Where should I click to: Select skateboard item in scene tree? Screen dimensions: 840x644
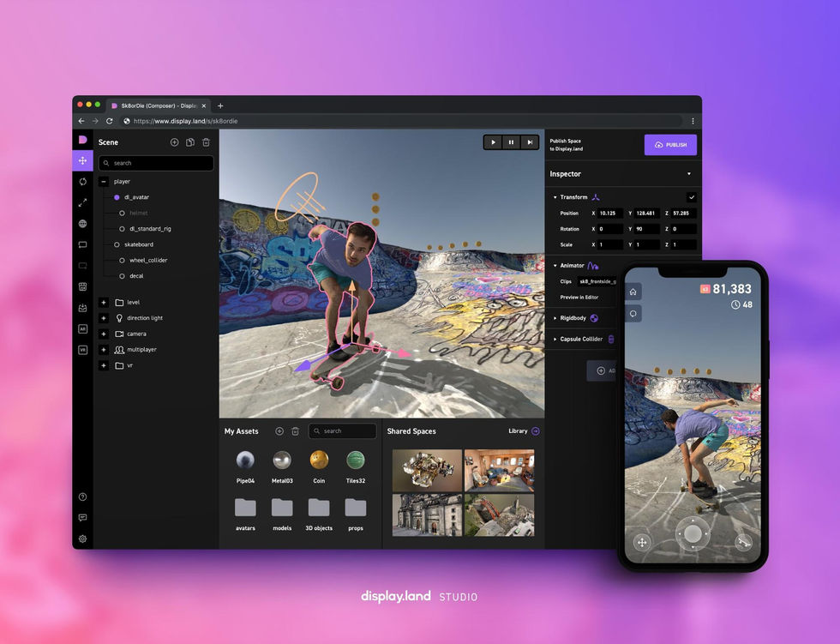[139, 244]
